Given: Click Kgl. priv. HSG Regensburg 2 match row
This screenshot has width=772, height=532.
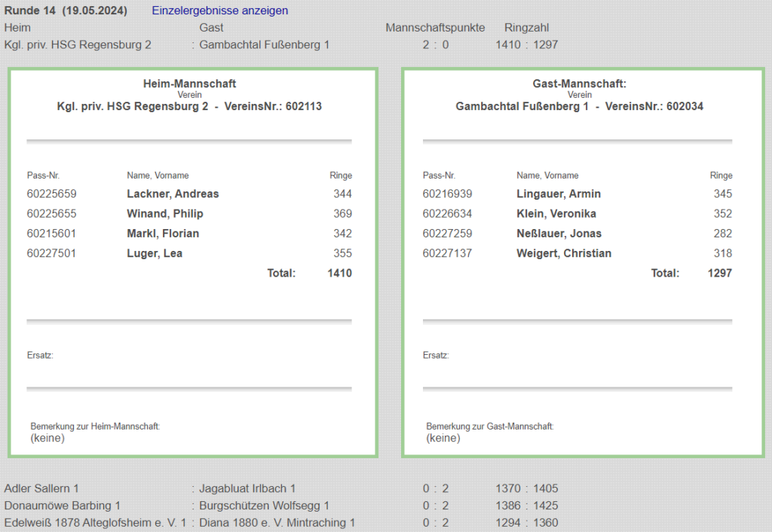Looking at the screenshot, I should (78, 44).
